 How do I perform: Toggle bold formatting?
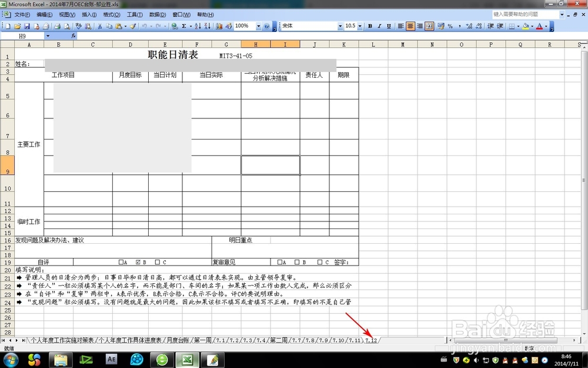370,26
